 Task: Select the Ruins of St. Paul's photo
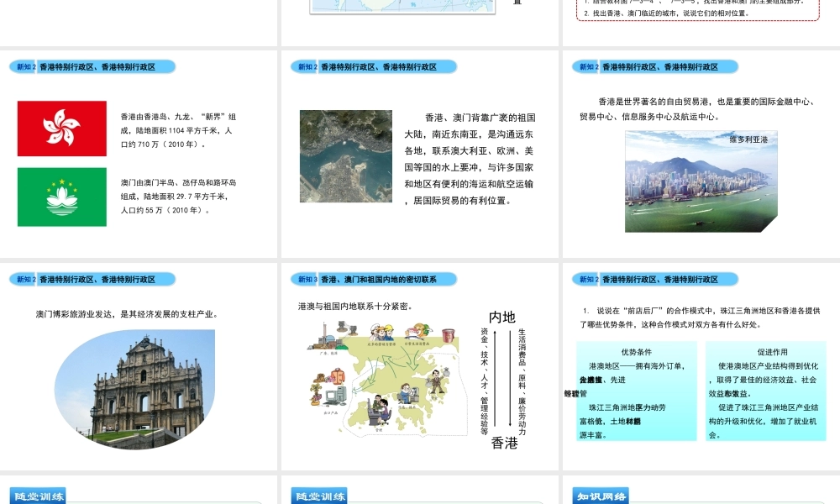[135, 390]
